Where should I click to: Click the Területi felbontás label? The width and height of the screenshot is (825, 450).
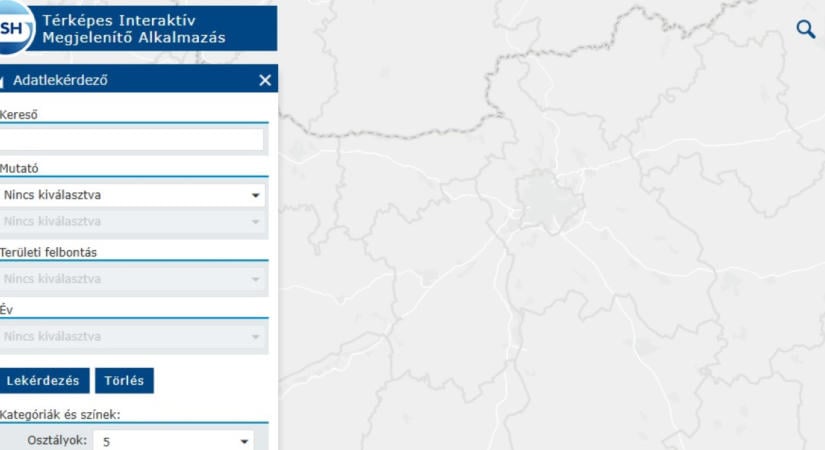pyautogui.click(x=48, y=253)
